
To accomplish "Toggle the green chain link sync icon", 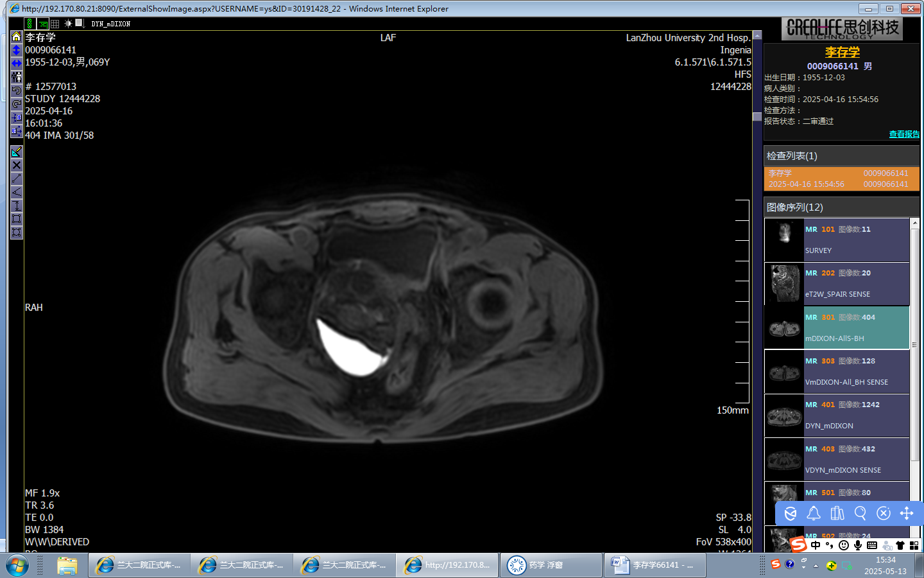I will point(30,24).
